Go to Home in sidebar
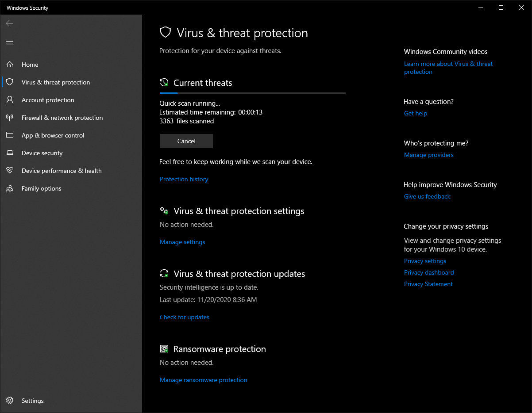Viewport: 532px width, 413px height. tap(71, 65)
